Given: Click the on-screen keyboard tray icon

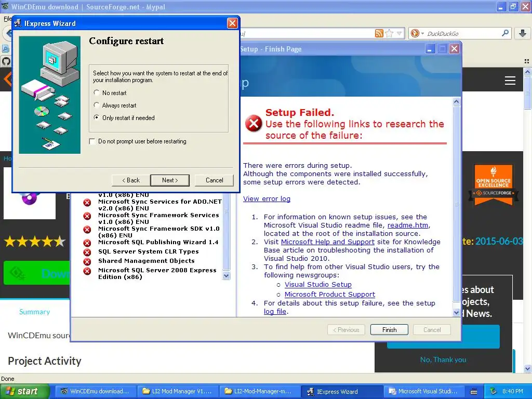Looking at the screenshot, I should click(x=474, y=392).
